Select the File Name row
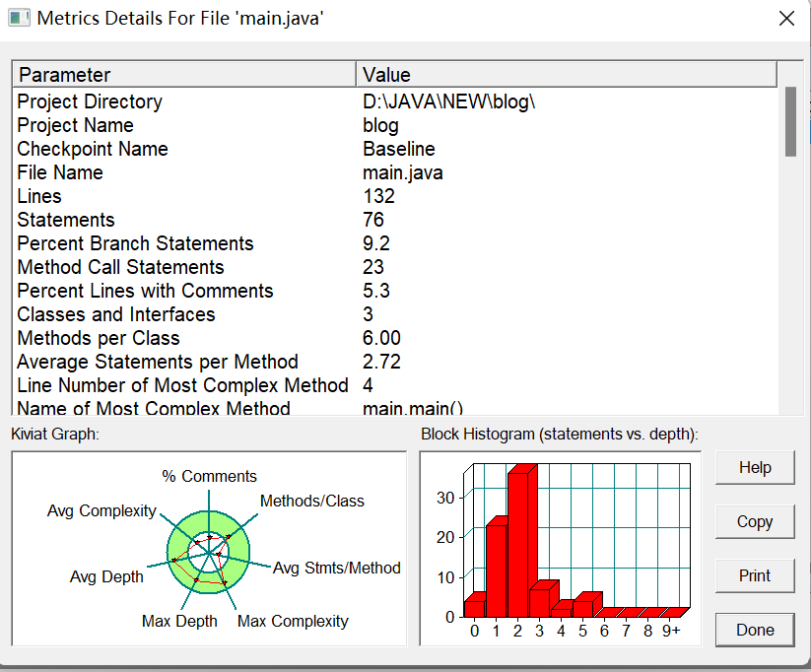Image resolution: width=811 pixels, height=672 pixels. 395,172
